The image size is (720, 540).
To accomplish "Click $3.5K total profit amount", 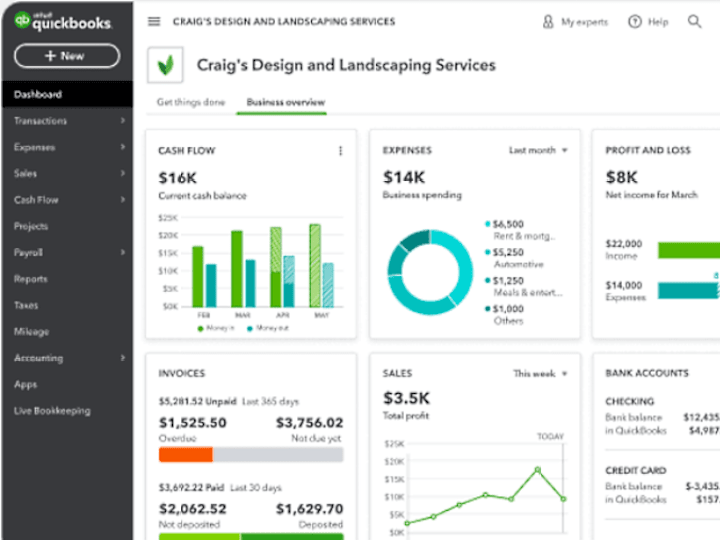I will [406, 398].
